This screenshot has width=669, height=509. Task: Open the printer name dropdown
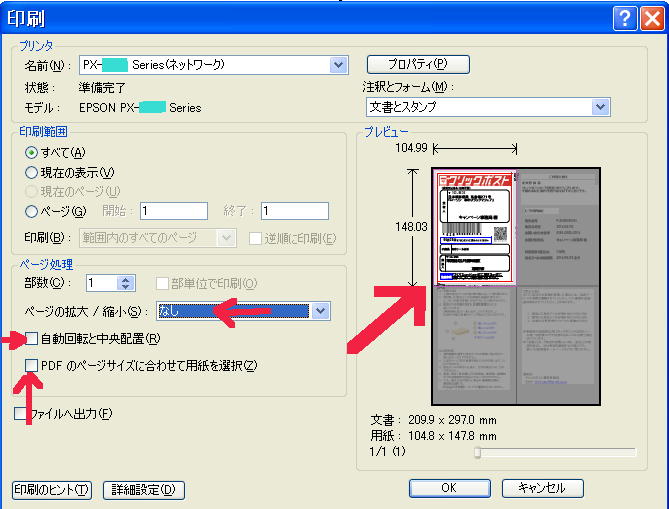pyautogui.click(x=339, y=65)
